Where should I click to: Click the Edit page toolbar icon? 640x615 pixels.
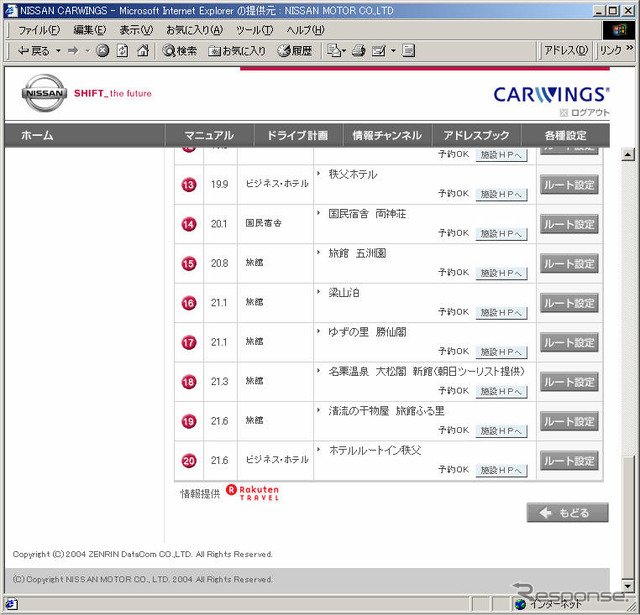379,51
